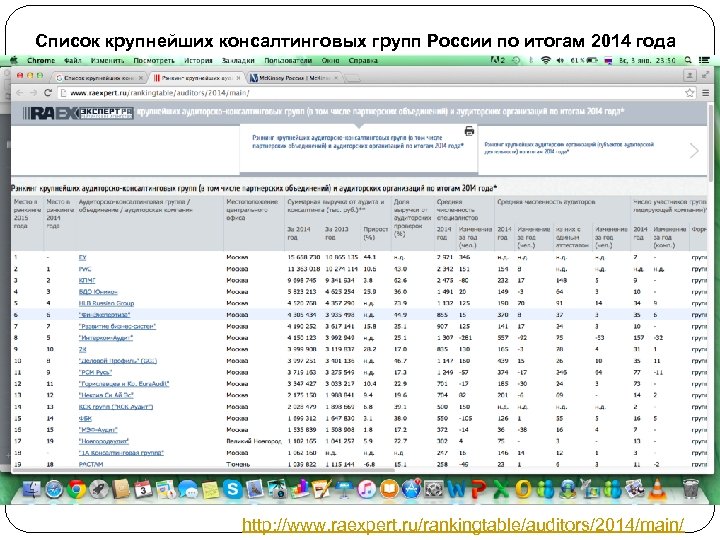This screenshot has width=720, height=540.
Task: Open Notification Center icon in menu bar
Action: coord(704,60)
